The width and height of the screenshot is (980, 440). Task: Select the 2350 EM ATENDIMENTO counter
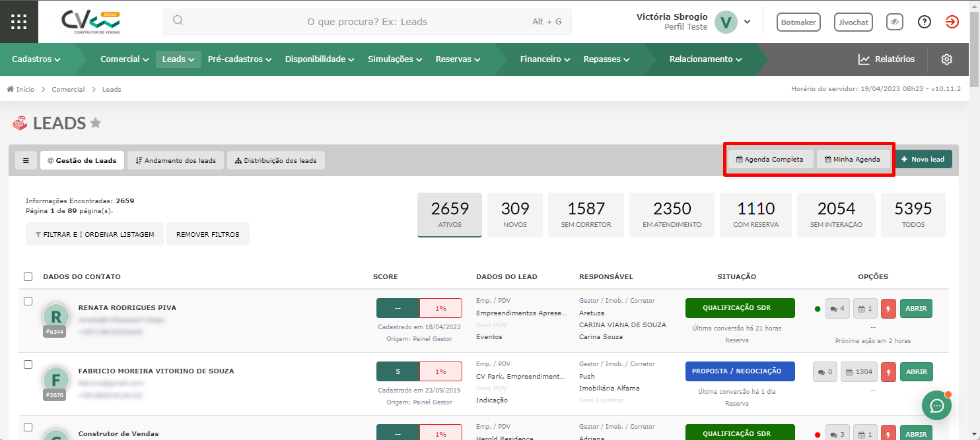[x=672, y=215]
